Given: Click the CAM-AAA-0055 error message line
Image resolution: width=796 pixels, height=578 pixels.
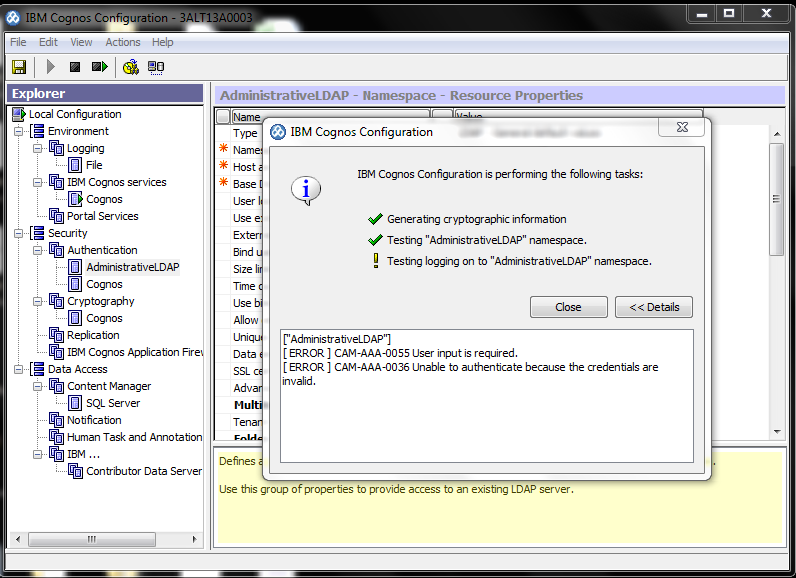Looking at the screenshot, I should coord(400,353).
